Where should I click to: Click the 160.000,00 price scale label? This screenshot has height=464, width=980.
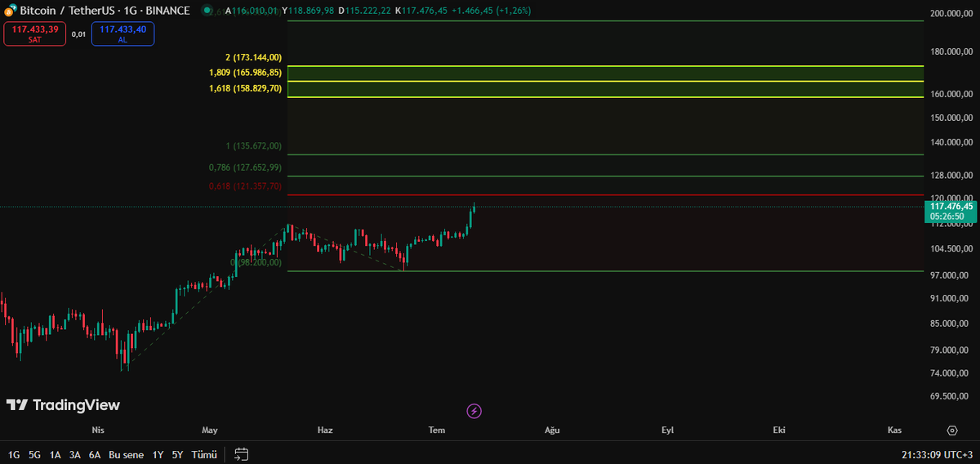click(x=951, y=95)
